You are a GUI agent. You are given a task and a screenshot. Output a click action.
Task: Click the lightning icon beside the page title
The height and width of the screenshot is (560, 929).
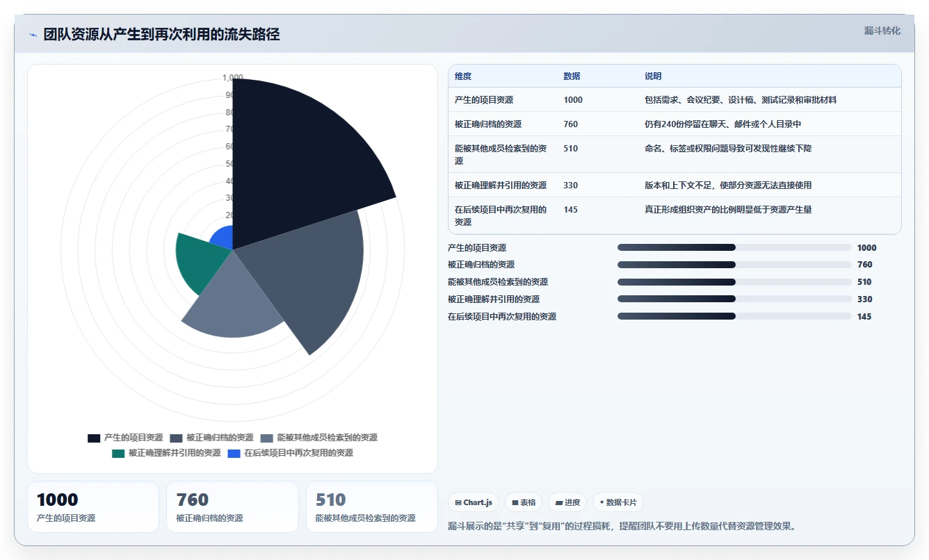point(33,35)
